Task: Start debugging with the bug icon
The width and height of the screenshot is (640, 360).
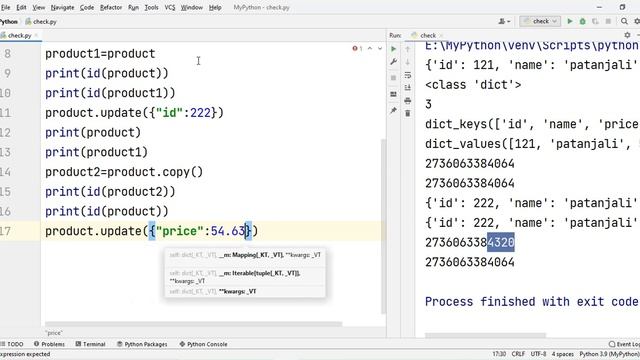Action: click(582, 21)
